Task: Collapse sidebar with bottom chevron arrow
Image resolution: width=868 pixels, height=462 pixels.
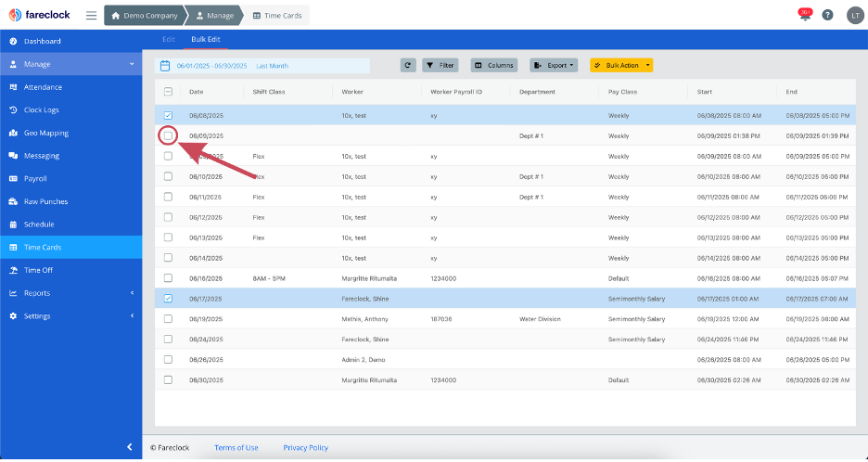Action: (130, 446)
